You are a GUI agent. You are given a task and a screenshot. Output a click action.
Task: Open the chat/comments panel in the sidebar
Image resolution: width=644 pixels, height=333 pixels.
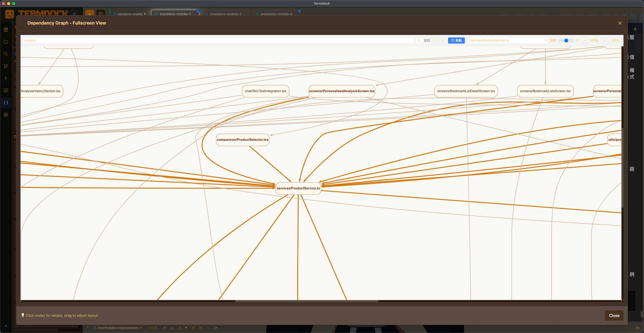click(x=6, y=90)
